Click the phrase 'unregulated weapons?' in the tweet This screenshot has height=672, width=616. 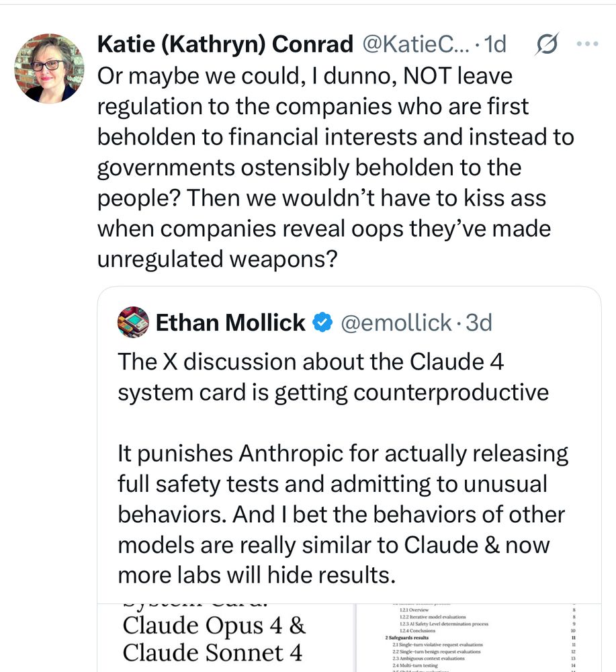215,259
